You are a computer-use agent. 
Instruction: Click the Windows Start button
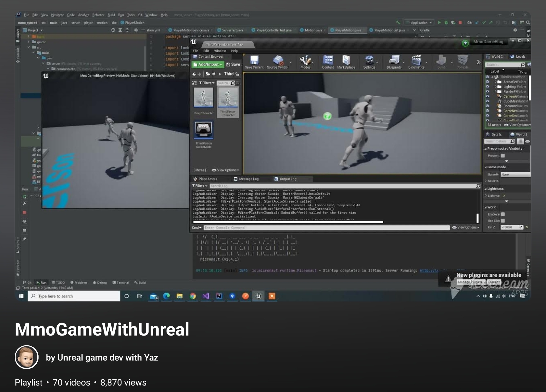click(21, 296)
